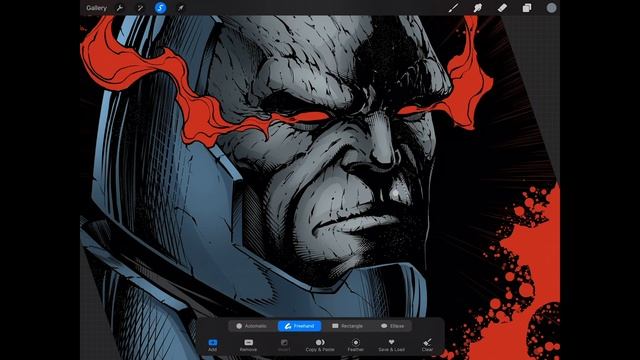The width and height of the screenshot is (640, 360).
Task: Tap Invert selection
Action: pos(284,345)
